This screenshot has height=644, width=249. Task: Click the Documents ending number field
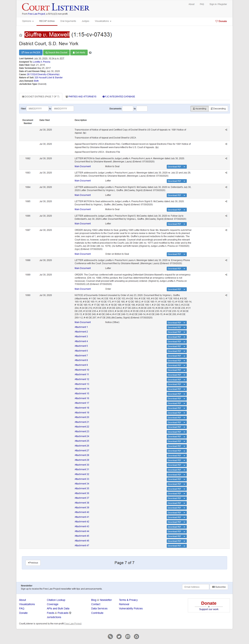[x=142, y=109]
